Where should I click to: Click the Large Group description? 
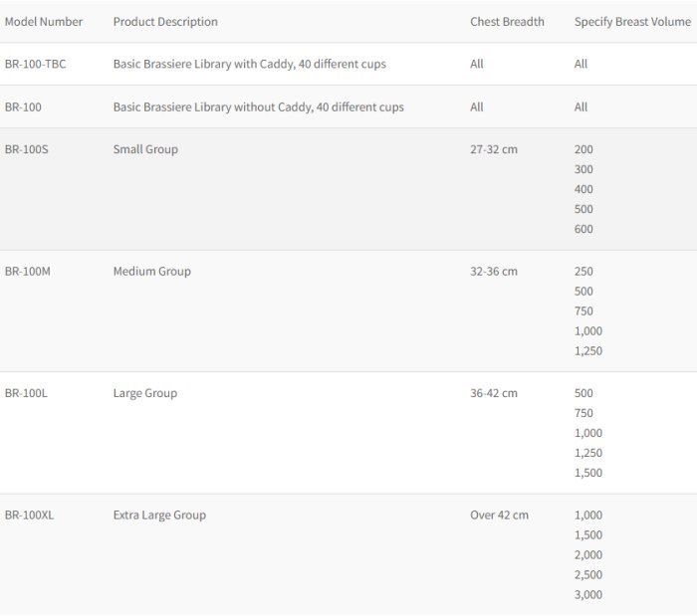coord(144,394)
